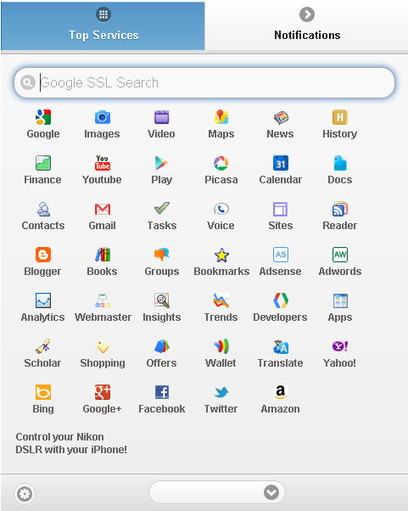
Task: Open the Bookmarks star icon
Action: coord(221,255)
